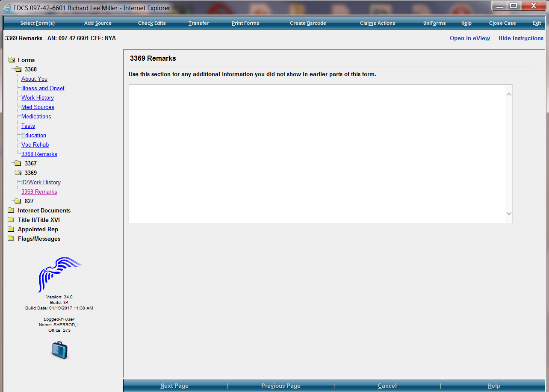Viewport: 549px width, 392px height.
Task: Expand the 827 folder icon
Action: pos(18,201)
